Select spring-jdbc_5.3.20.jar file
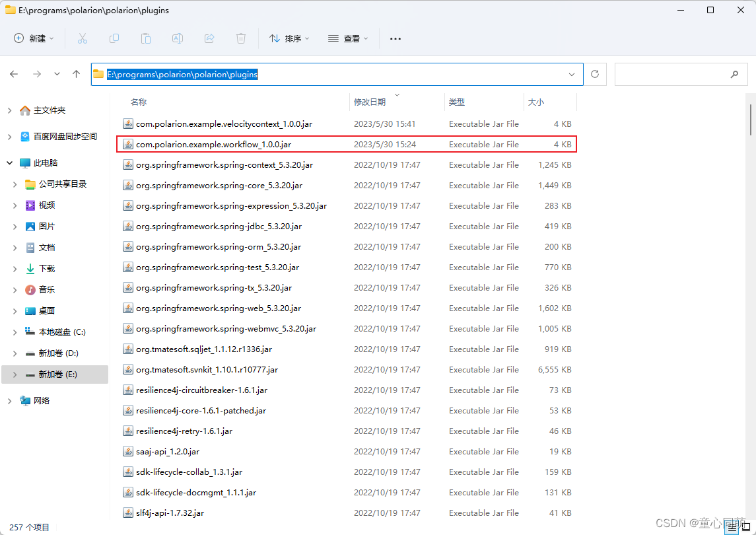Screen dimensions: 756x535 tap(219, 227)
